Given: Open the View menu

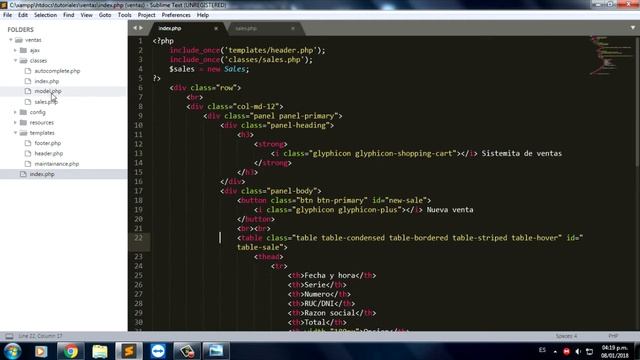Looking at the screenshot, I should (86, 15).
